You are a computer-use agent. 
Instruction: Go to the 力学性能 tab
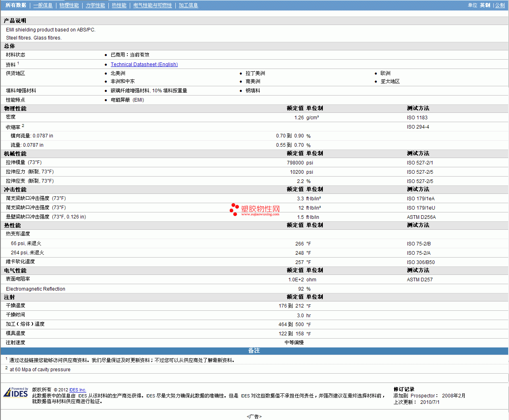coord(95,5)
